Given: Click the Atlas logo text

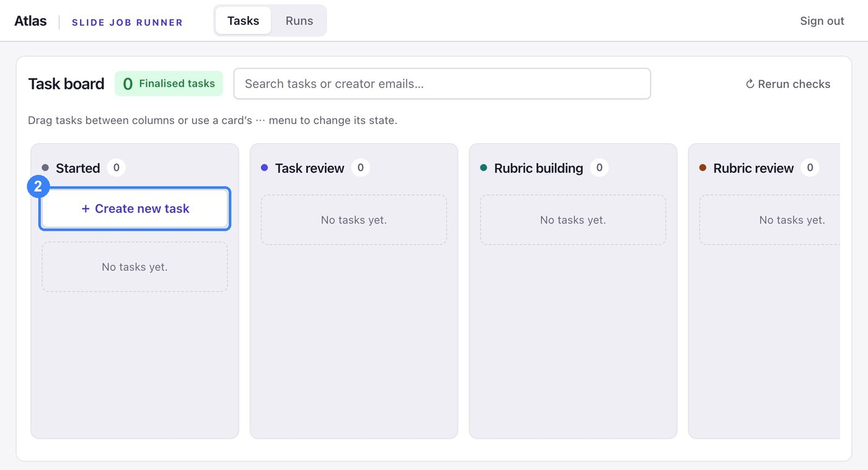Looking at the screenshot, I should pos(30,20).
